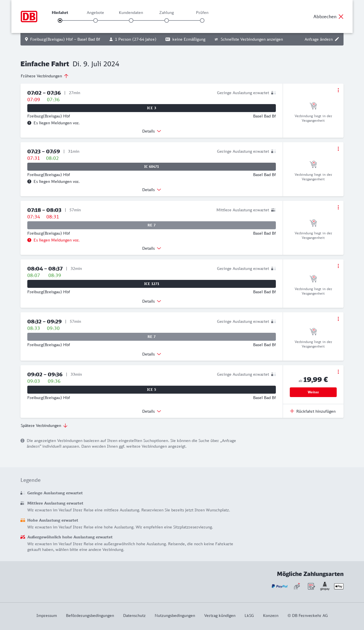Image resolution: width=364 pixels, height=630 pixels.
Task: Open the Impressum footer link
Action: click(47, 615)
